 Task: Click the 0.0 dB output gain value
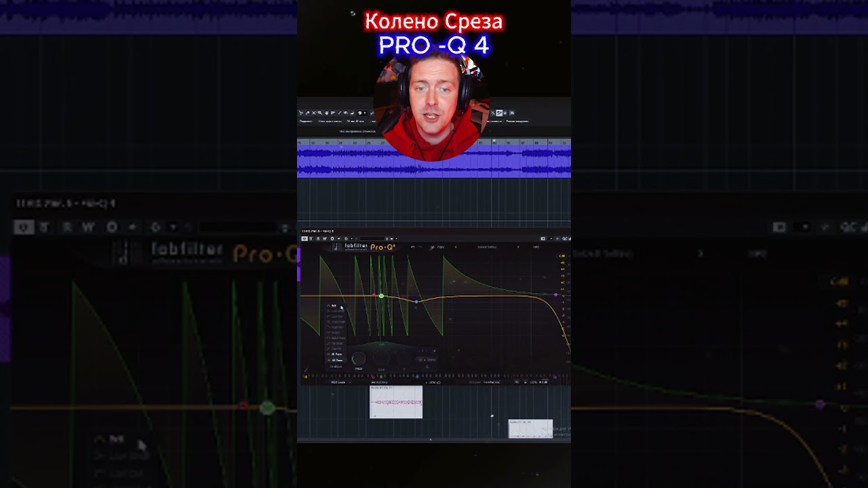click(543, 382)
